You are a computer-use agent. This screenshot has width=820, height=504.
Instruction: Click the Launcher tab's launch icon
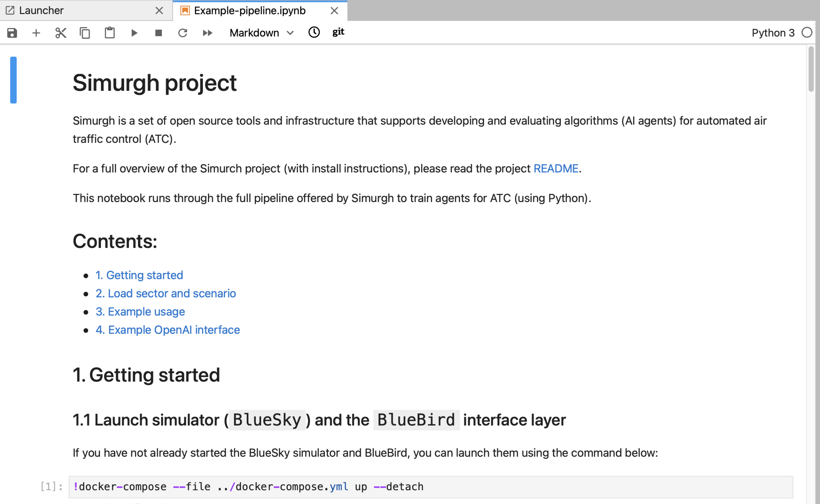[10, 11]
